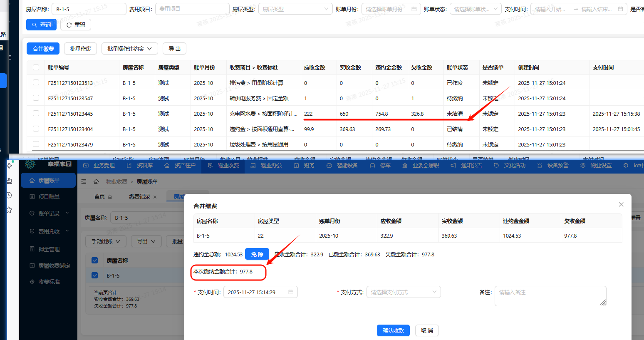Uncheck the B-1-5 row checkbox
The width and height of the screenshot is (644, 340).
pyautogui.click(x=94, y=275)
